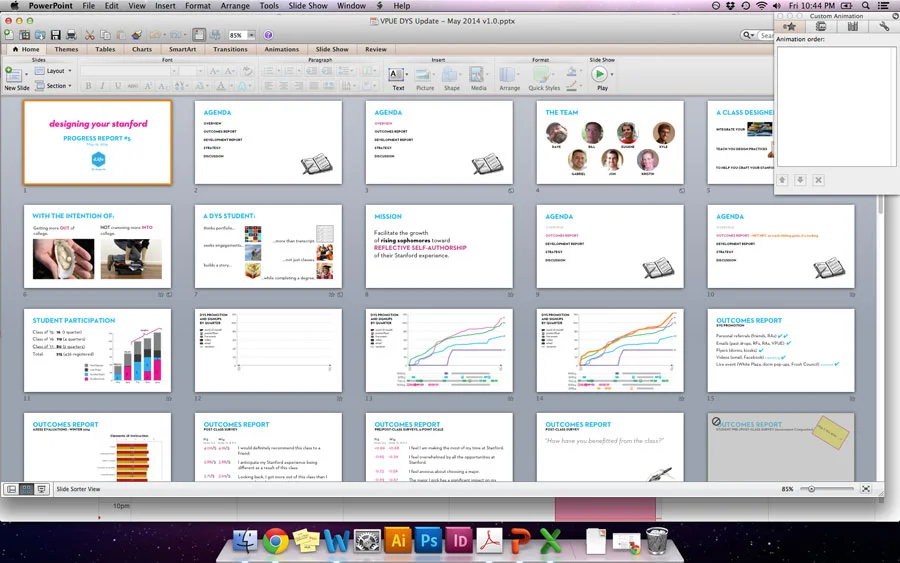Image resolution: width=900 pixels, height=563 pixels.
Task: Move animation up with arrow button
Action: 782,180
